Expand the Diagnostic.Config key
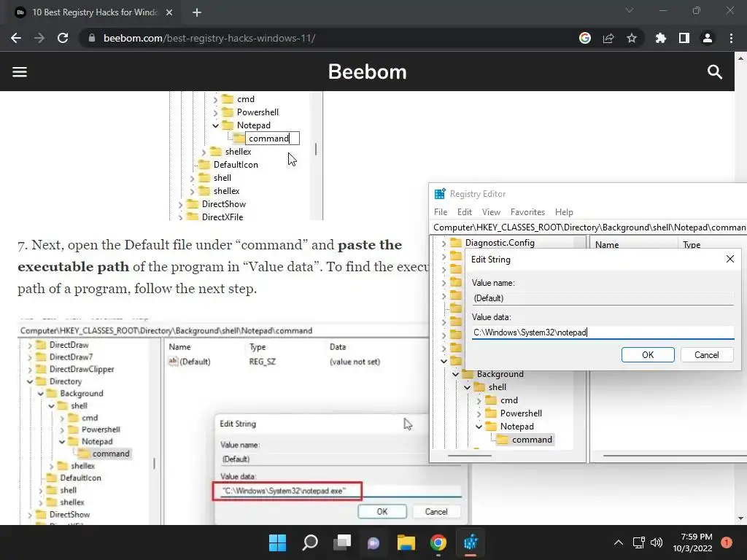This screenshot has height=560, width=747. [444, 243]
